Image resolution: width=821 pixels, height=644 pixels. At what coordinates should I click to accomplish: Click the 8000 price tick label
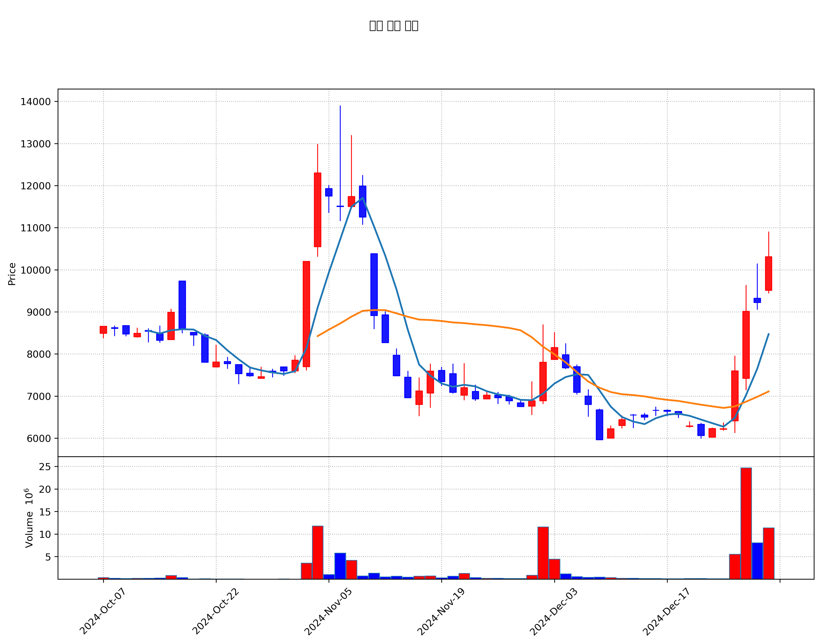tap(39, 354)
